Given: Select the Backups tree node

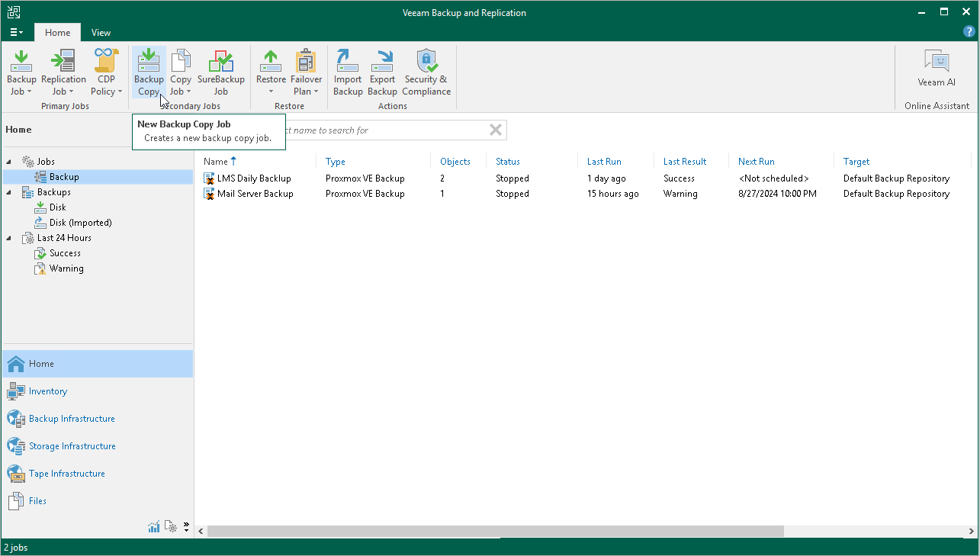Looking at the screenshot, I should click(x=53, y=192).
